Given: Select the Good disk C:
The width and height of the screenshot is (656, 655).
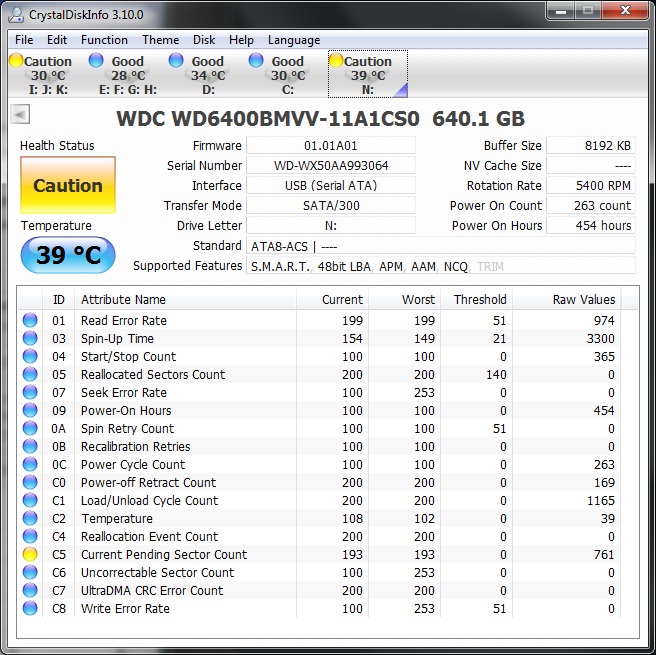Looking at the screenshot, I should click(x=287, y=74).
